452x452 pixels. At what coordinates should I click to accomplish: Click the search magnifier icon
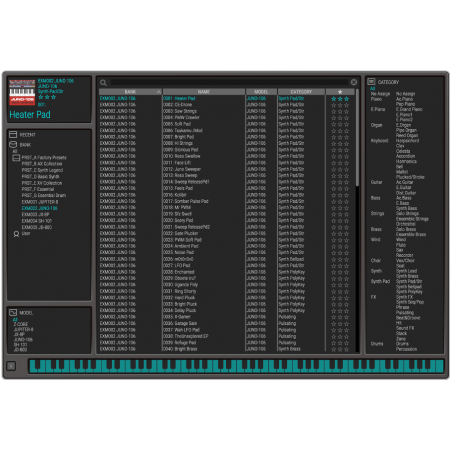pyautogui.click(x=103, y=82)
